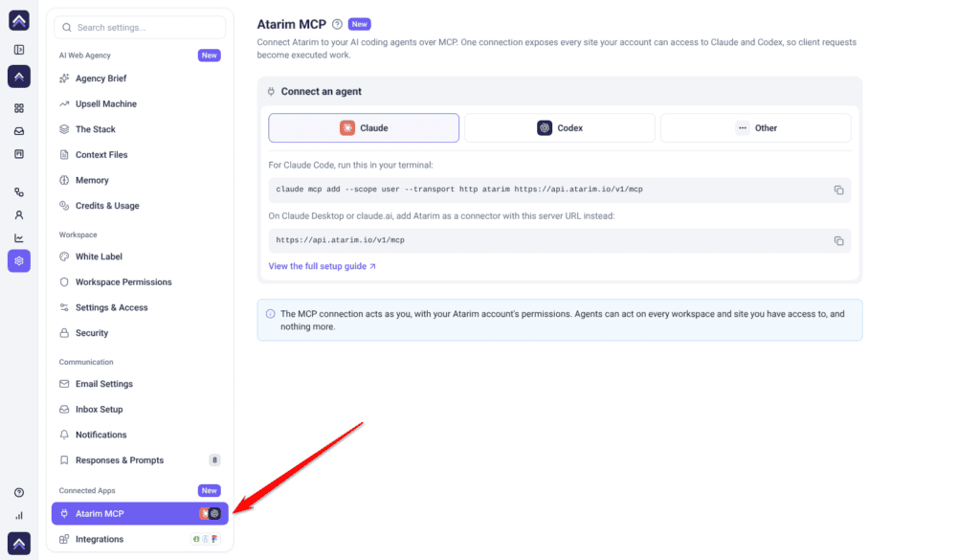The width and height of the screenshot is (980, 560).
Task: Open the bar chart icon below help icon
Action: point(19,516)
